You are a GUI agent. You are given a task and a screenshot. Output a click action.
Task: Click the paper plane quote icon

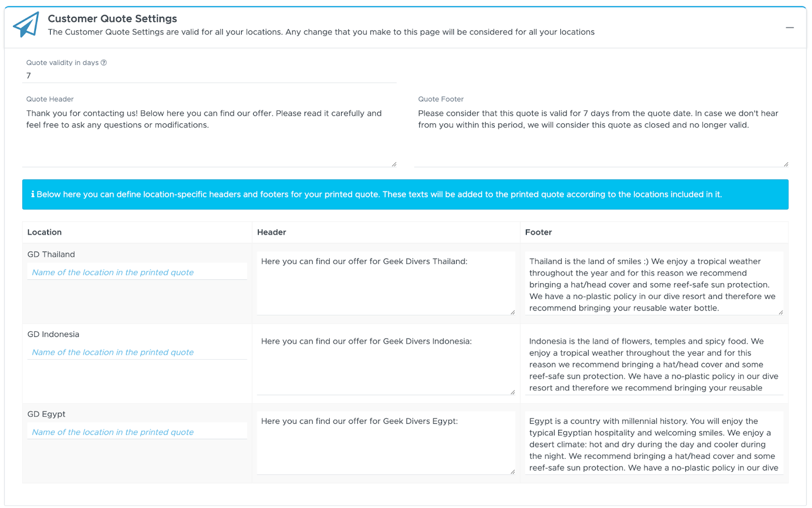click(x=26, y=25)
